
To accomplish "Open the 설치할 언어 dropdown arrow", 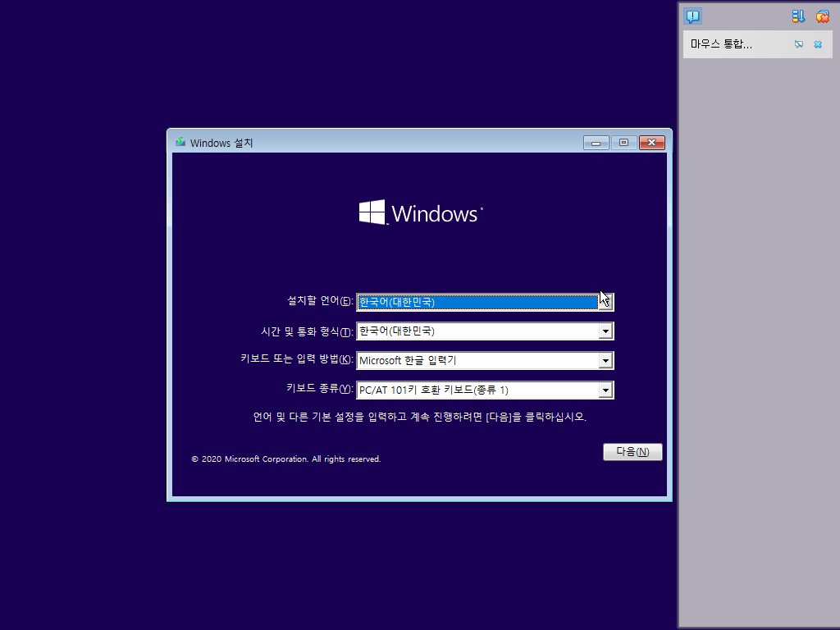I will pyautogui.click(x=605, y=302).
